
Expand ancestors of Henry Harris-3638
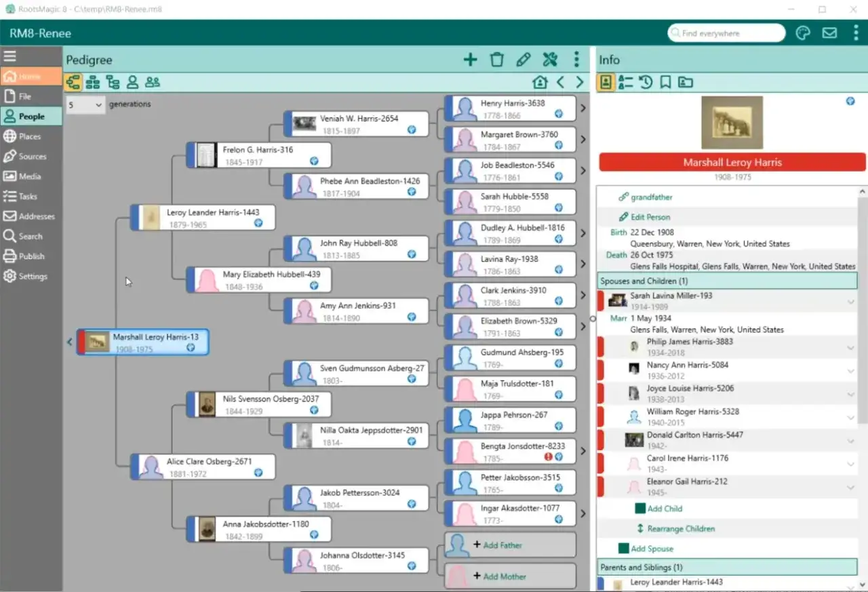click(x=583, y=108)
